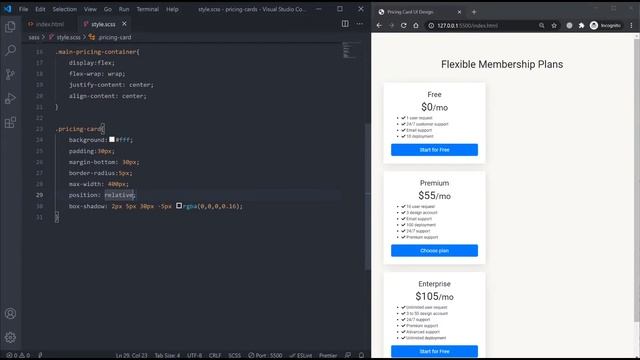Open the Selection menu
Screen dimensions: 640x360
(x=64, y=9)
